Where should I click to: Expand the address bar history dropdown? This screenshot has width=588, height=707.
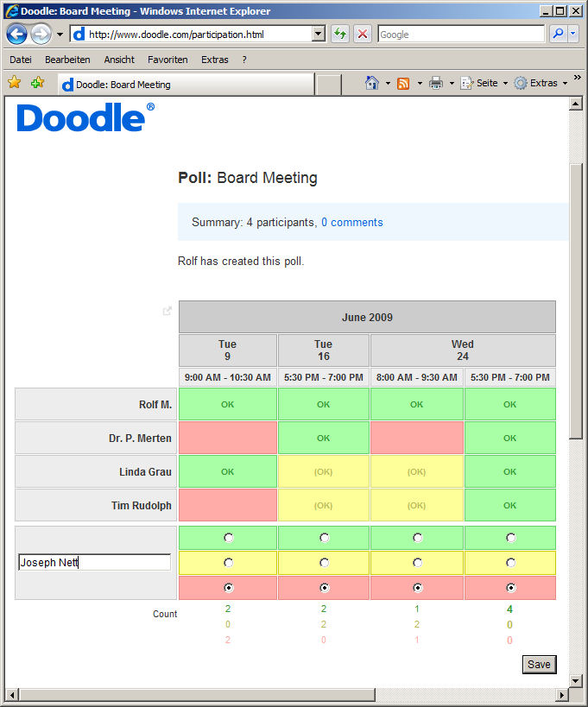coord(319,34)
